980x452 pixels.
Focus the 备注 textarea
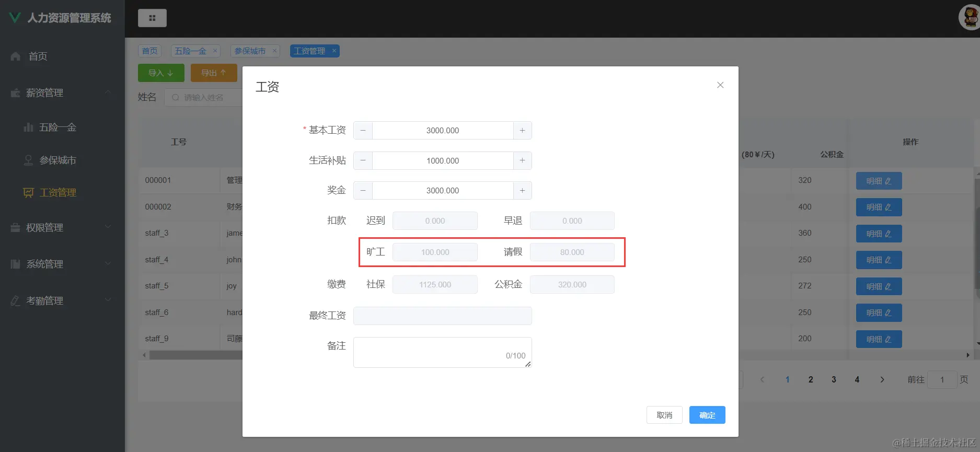443,352
